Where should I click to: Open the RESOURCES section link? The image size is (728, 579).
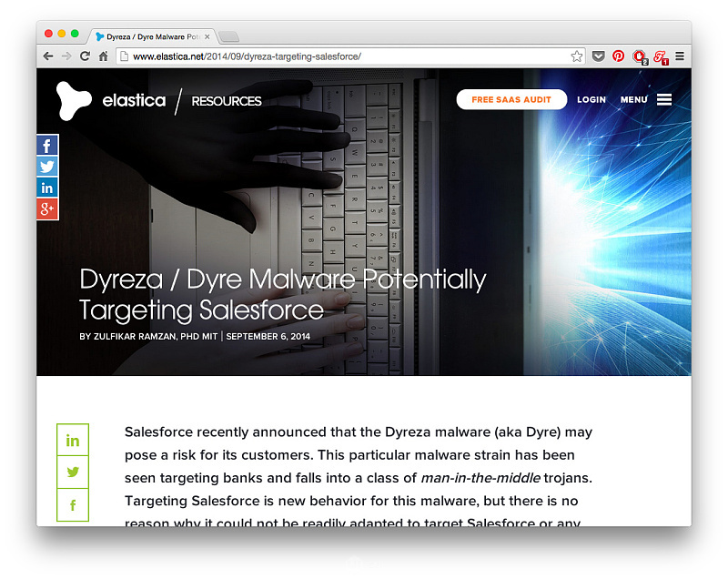pos(227,101)
